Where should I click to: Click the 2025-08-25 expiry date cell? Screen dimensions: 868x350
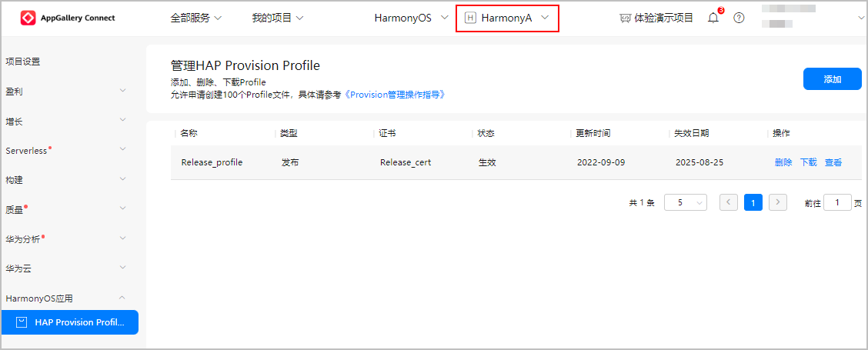point(699,163)
